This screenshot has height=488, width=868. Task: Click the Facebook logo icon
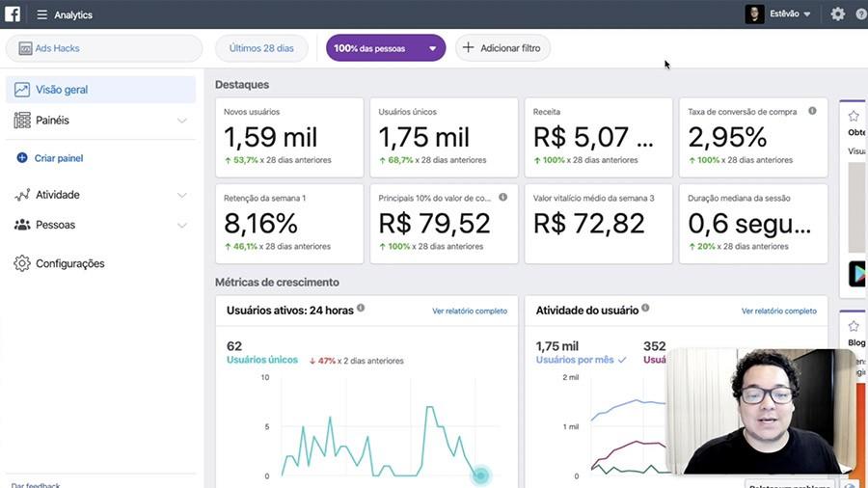pos(13,14)
